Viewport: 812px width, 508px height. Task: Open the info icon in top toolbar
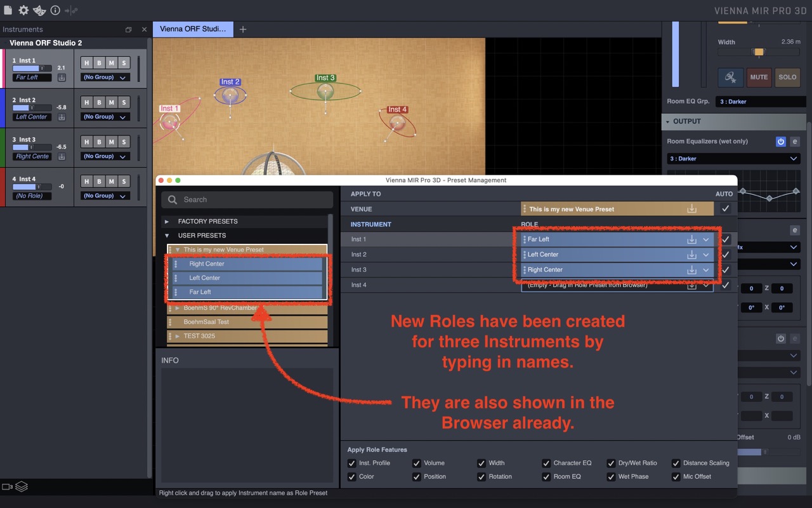tap(55, 10)
